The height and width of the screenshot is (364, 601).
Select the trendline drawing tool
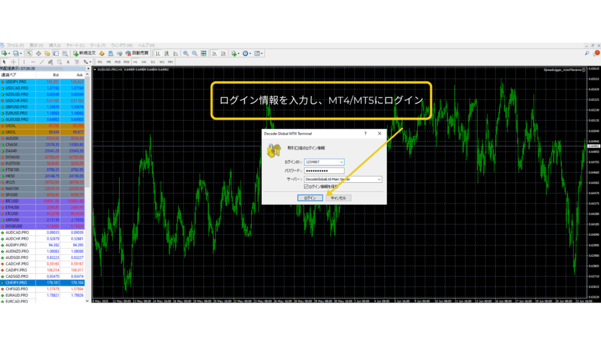42,62
